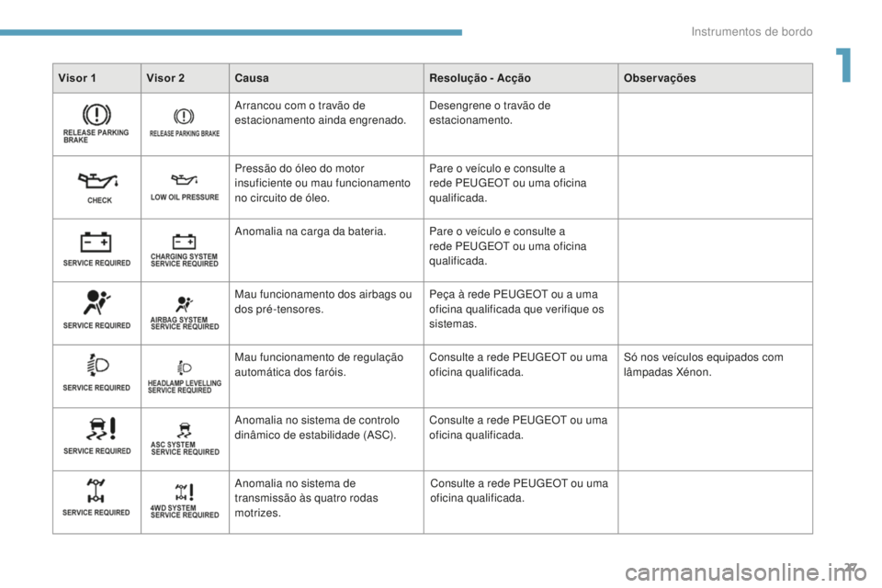The image size is (882, 588).
Task: Click the 'Resolução - Acção' column header
Action: pyautogui.click(x=480, y=78)
